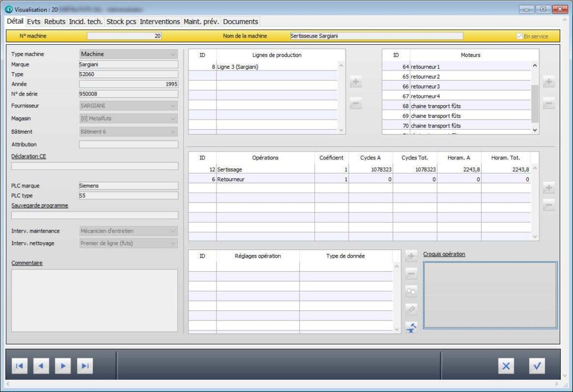Remove a motor using Moteurs minus icon
Viewport: 573px width, 392px height.
(x=548, y=104)
